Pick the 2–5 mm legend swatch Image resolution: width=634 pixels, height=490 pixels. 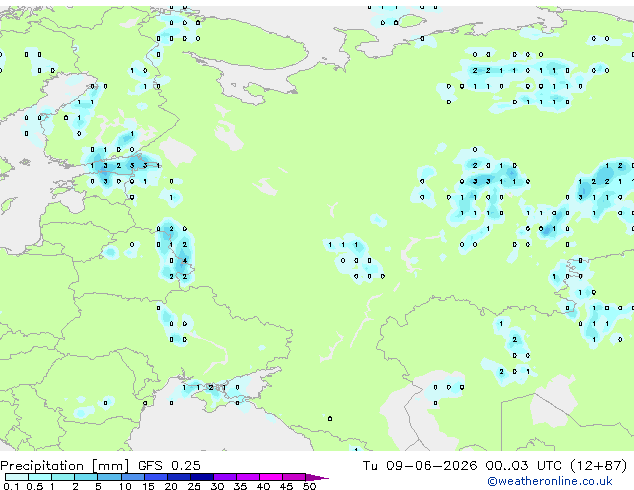(86, 477)
